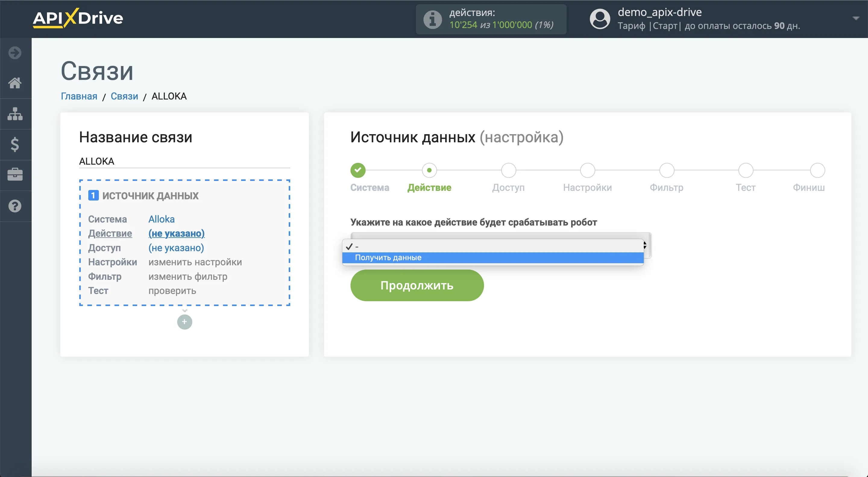Click the изменить фильтр text
The height and width of the screenshot is (477, 868).
tap(188, 276)
